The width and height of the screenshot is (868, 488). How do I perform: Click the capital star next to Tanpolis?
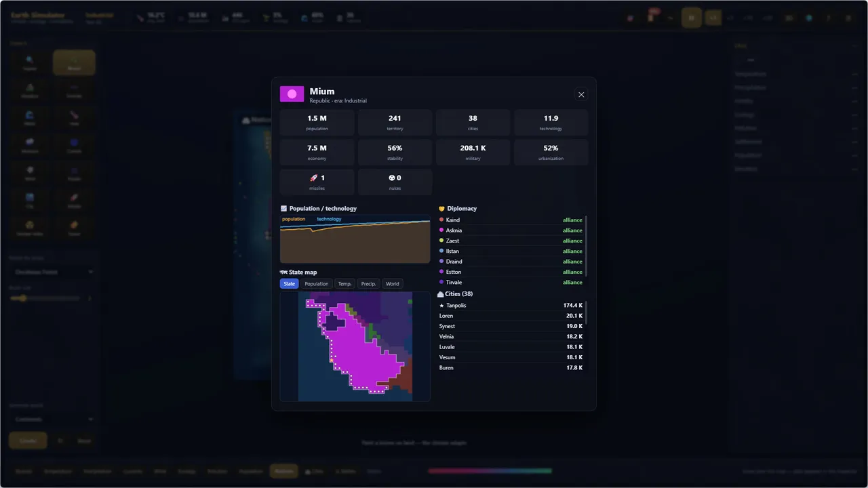click(442, 306)
